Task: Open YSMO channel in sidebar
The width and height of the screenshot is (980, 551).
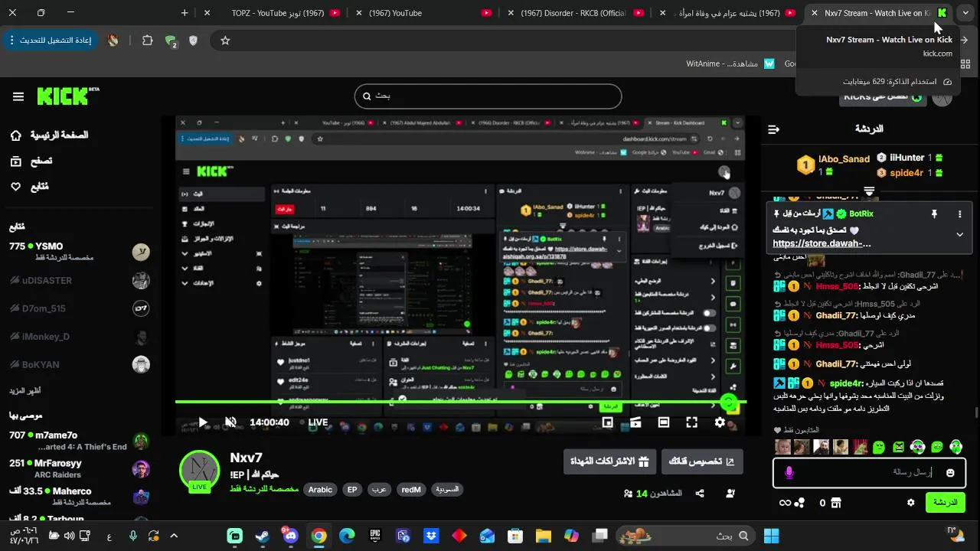Action: pos(80,252)
